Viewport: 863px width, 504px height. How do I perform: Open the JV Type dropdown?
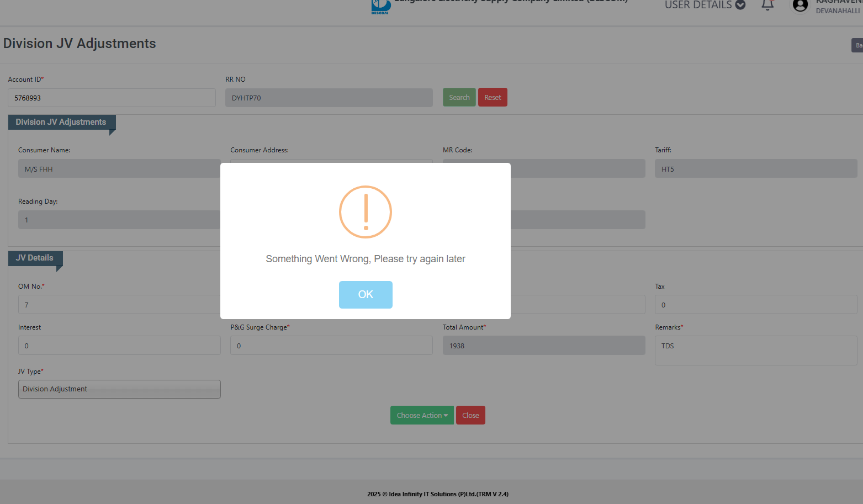pos(119,389)
